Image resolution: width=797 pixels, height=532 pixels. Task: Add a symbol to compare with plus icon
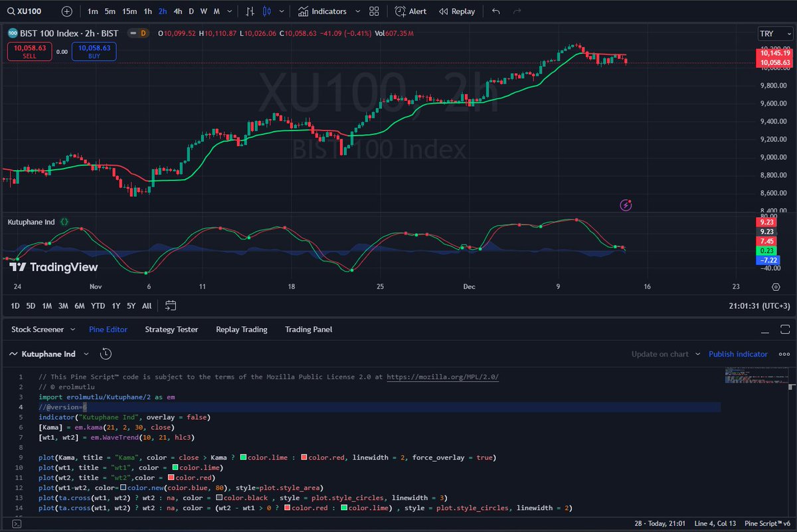point(67,11)
